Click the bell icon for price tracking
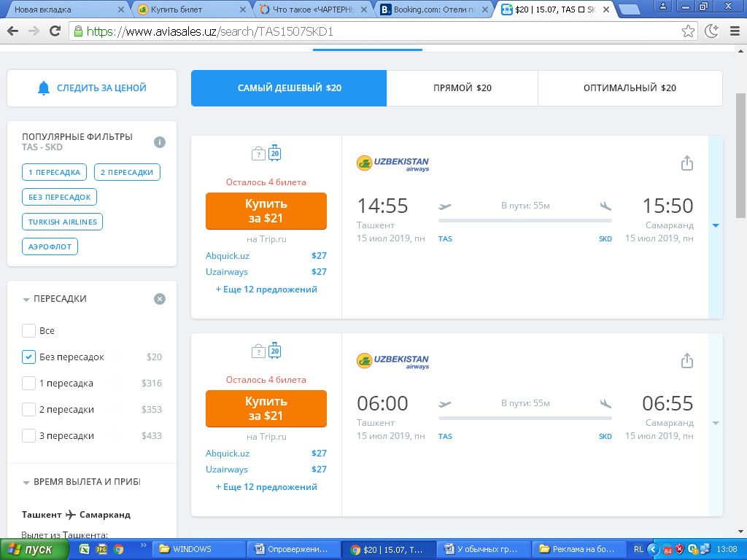 (x=44, y=88)
